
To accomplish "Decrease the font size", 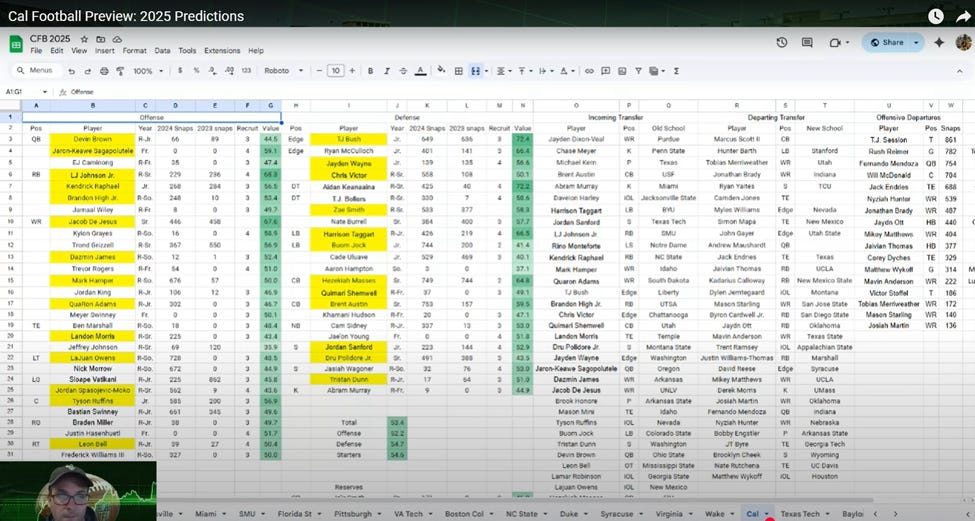I will tap(319, 71).
